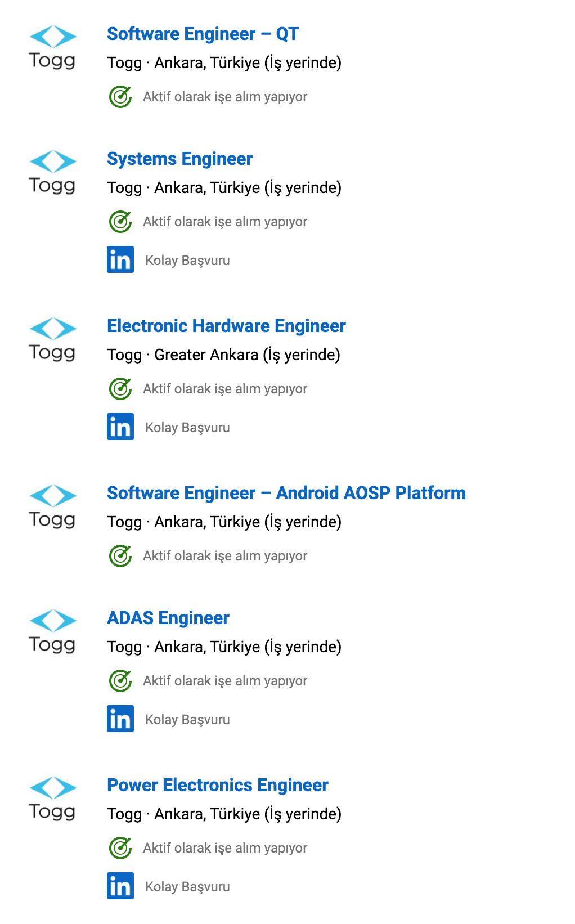575x924 pixels.
Task: Click the green target icon under ADAS Engineer
Action: pyautogui.click(x=120, y=681)
